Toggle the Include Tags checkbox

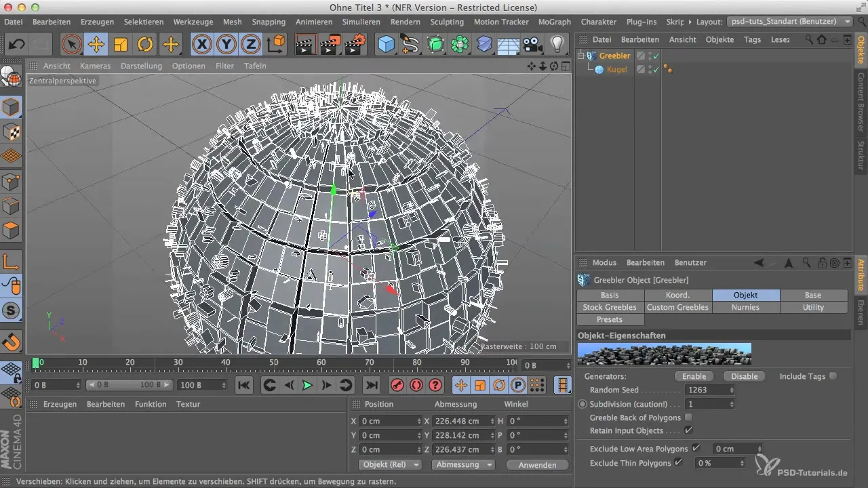point(833,376)
